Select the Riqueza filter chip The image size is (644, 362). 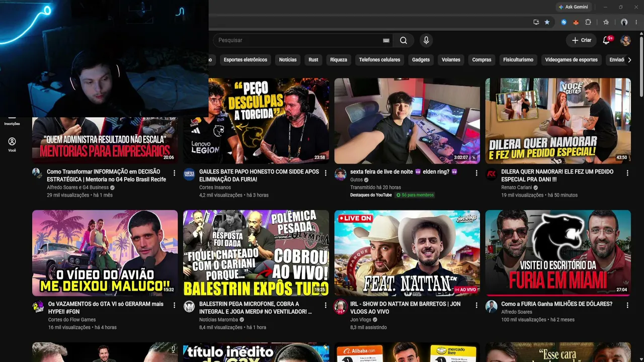(x=339, y=60)
